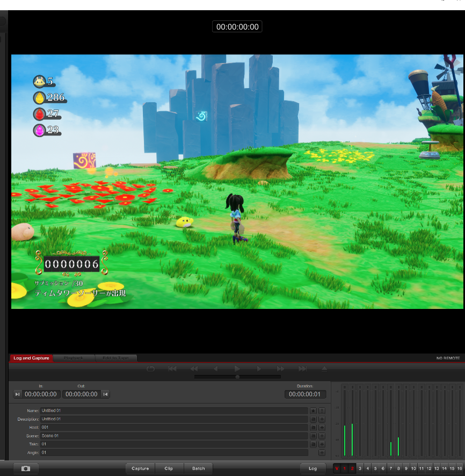465x476 pixels.
Task: Toggle audio channel 4
Action: point(368,468)
